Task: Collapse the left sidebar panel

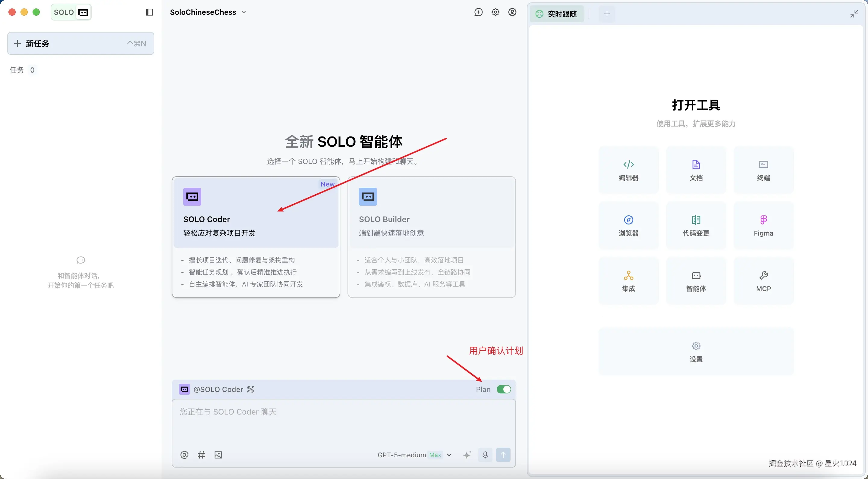Action: click(x=149, y=12)
